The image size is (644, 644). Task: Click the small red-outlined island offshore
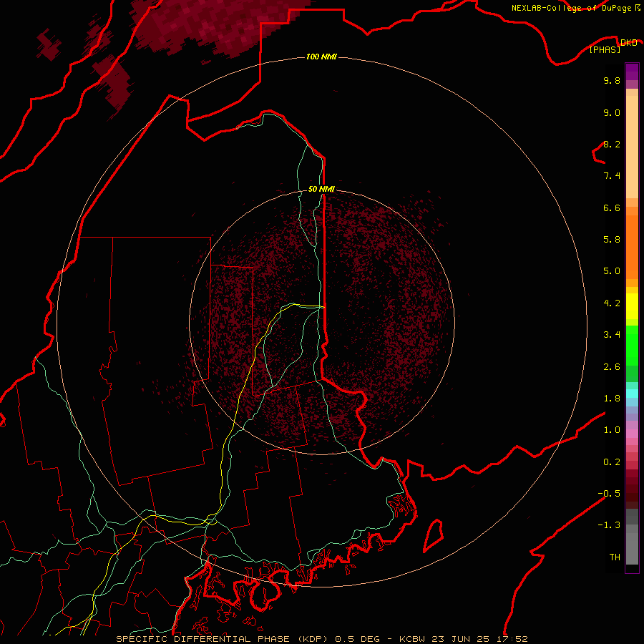[x=434, y=535]
